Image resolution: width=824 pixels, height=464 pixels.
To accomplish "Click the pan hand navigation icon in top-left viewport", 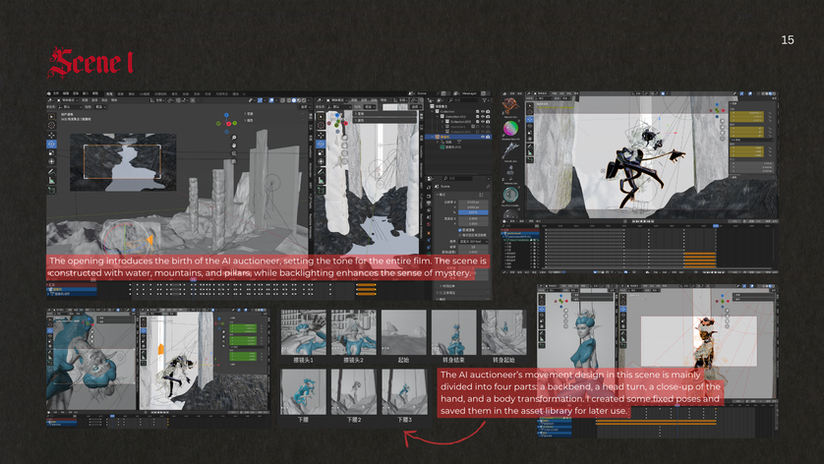I will click(x=234, y=146).
